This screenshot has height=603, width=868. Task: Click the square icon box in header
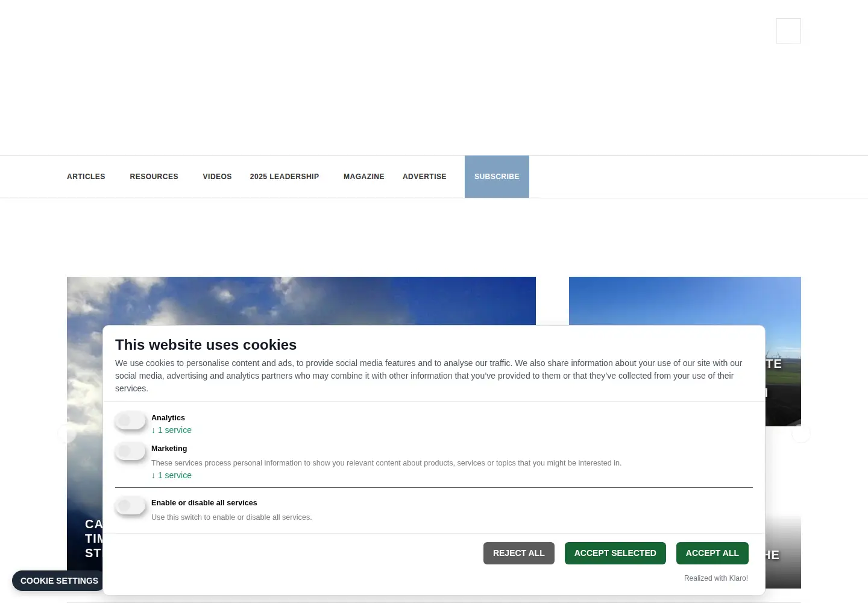(x=788, y=31)
